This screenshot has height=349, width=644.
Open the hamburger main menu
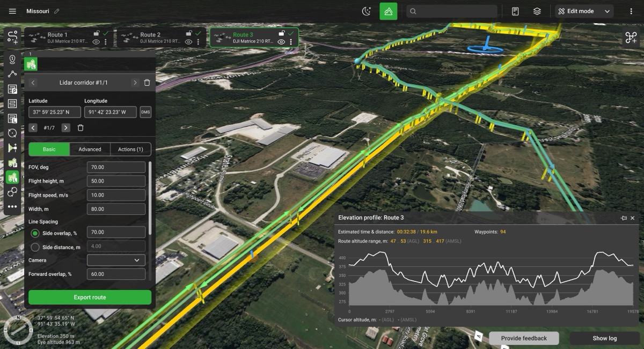(12, 11)
